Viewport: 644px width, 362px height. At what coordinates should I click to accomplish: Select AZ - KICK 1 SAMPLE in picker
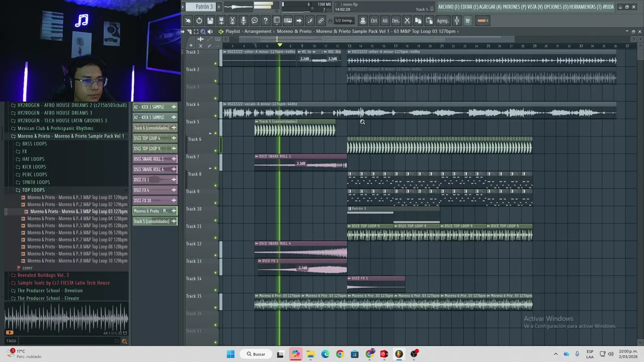coord(155,107)
